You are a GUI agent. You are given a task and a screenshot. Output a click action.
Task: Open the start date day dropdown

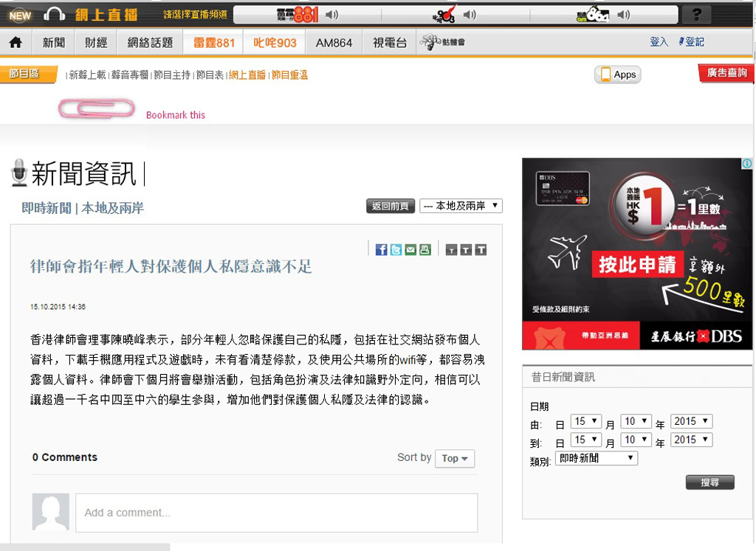coord(585,421)
